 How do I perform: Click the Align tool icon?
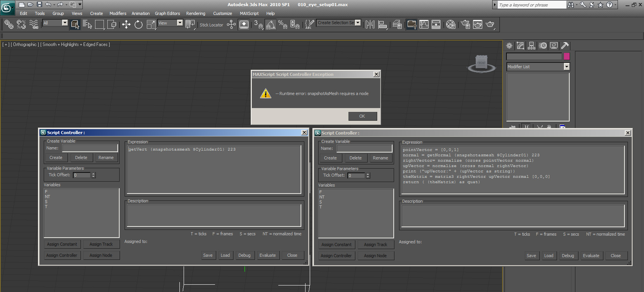383,25
